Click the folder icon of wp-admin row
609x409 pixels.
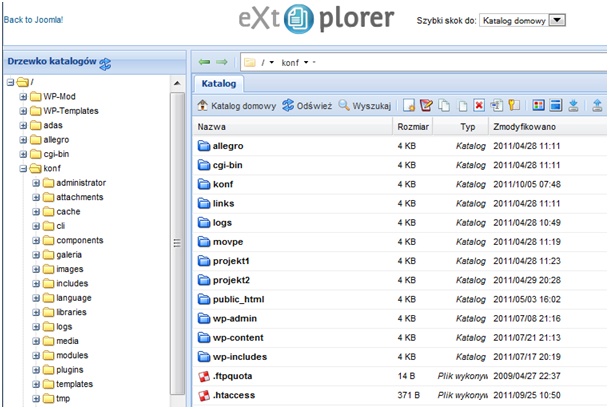tap(204, 318)
